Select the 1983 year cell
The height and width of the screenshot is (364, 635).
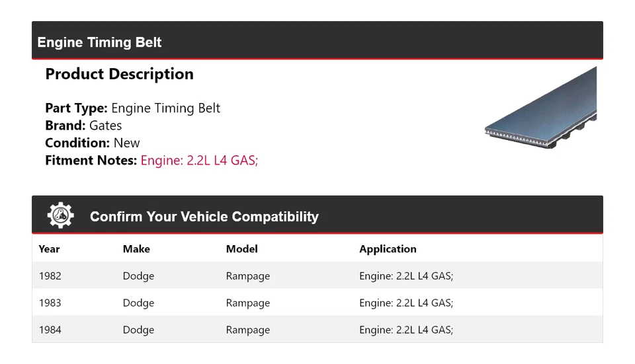coord(50,303)
